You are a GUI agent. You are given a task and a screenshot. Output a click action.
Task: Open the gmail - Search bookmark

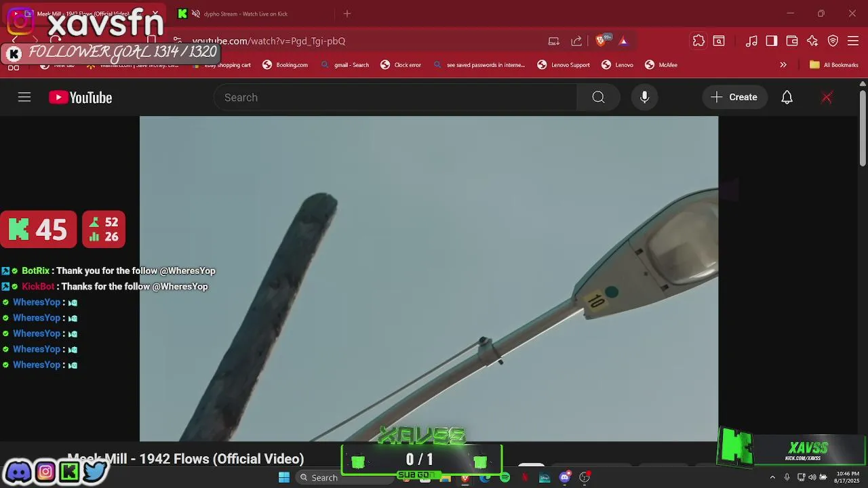345,65
